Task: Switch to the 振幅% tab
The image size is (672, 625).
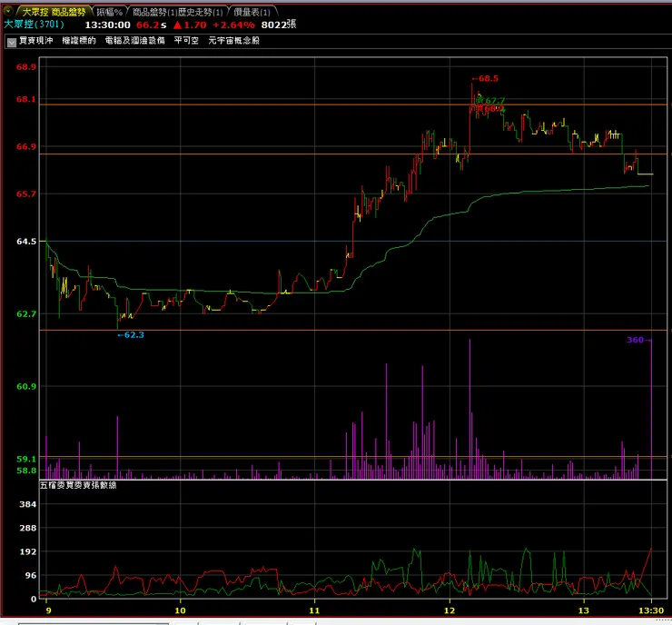Action: click(x=109, y=12)
